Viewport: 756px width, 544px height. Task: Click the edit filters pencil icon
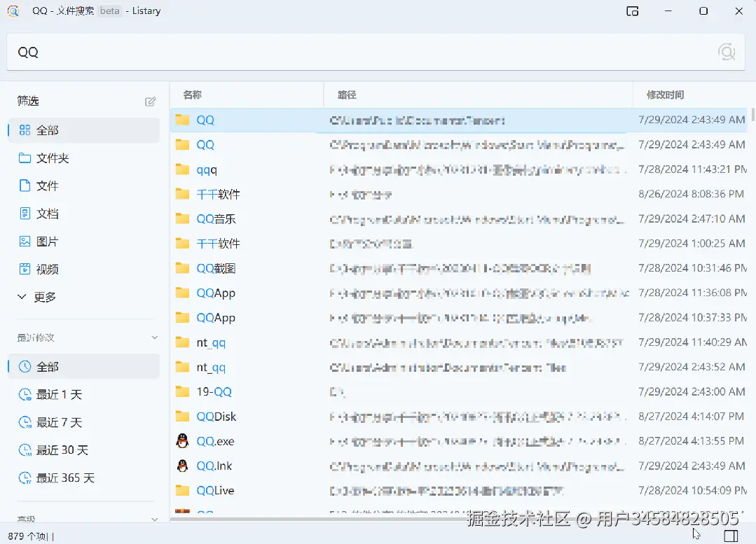[151, 102]
